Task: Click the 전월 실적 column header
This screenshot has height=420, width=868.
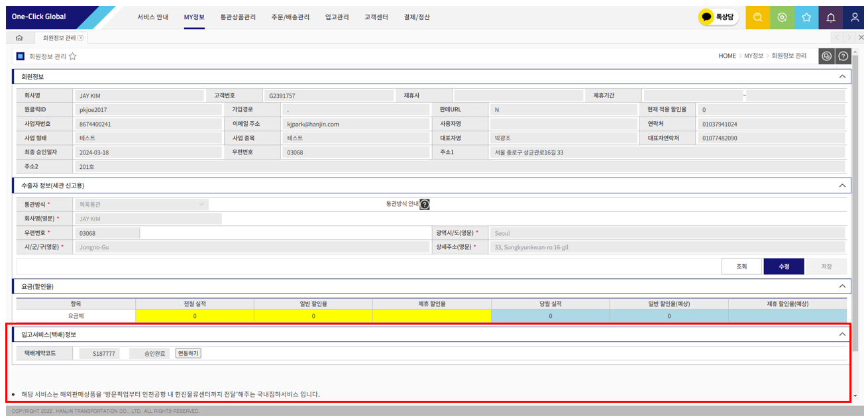Action: pos(195,303)
